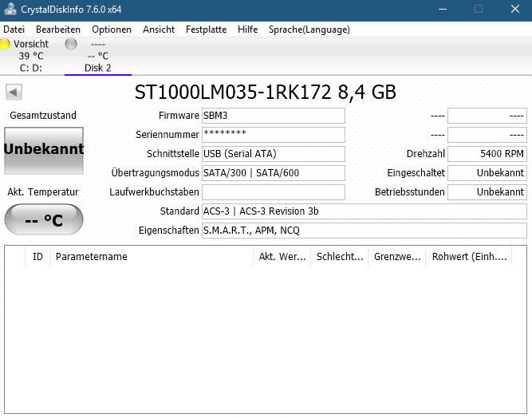Click the Rohwert (Einh.... column header

(x=469, y=257)
